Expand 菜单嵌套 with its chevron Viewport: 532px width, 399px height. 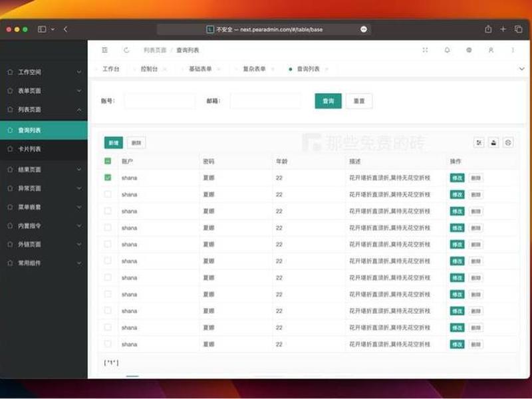click(79, 207)
